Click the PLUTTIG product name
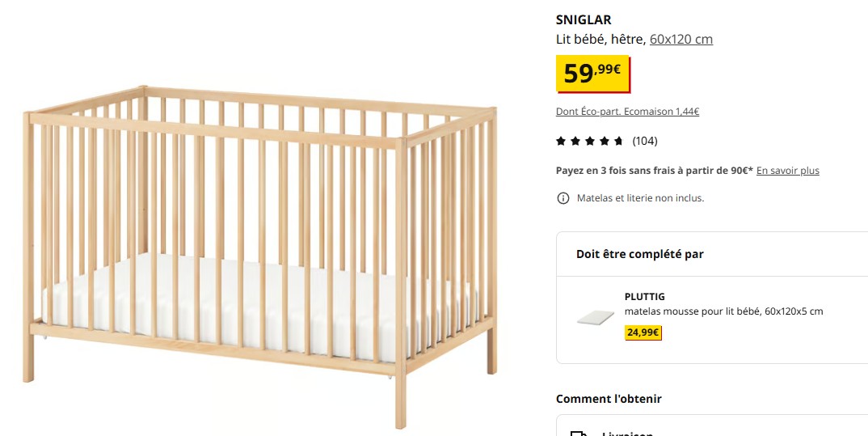868x436 pixels. [644, 297]
